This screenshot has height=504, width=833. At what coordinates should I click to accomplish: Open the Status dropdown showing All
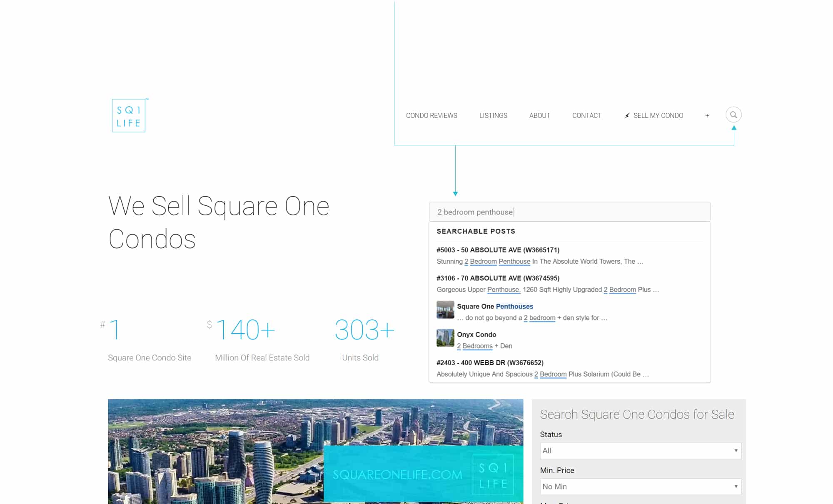[641, 451]
